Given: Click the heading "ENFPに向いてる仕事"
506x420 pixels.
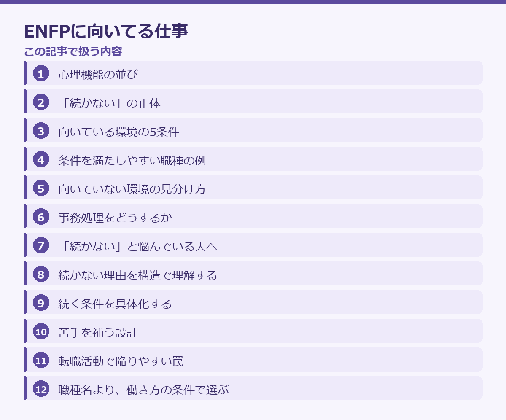Looking at the screenshot, I should pyautogui.click(x=106, y=32).
